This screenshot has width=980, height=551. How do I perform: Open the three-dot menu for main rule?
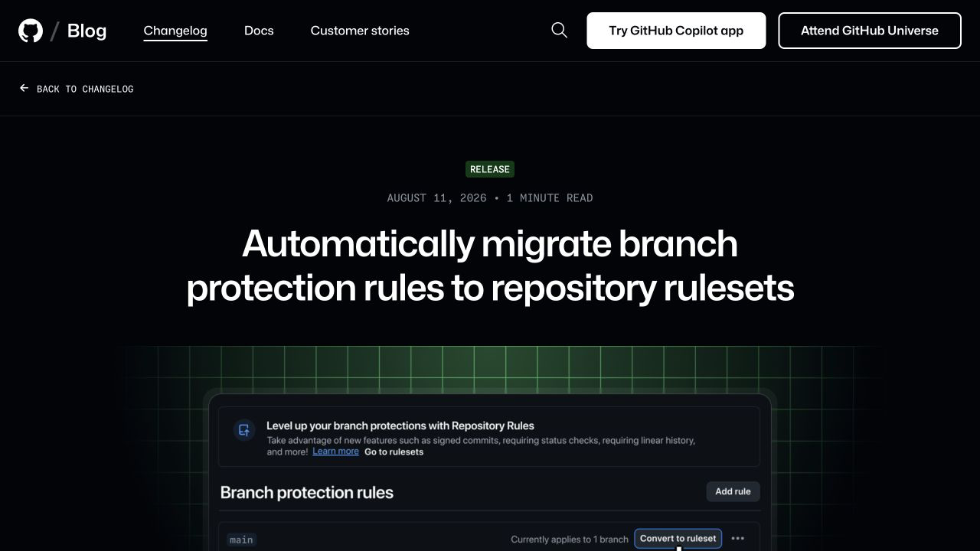coord(738,539)
